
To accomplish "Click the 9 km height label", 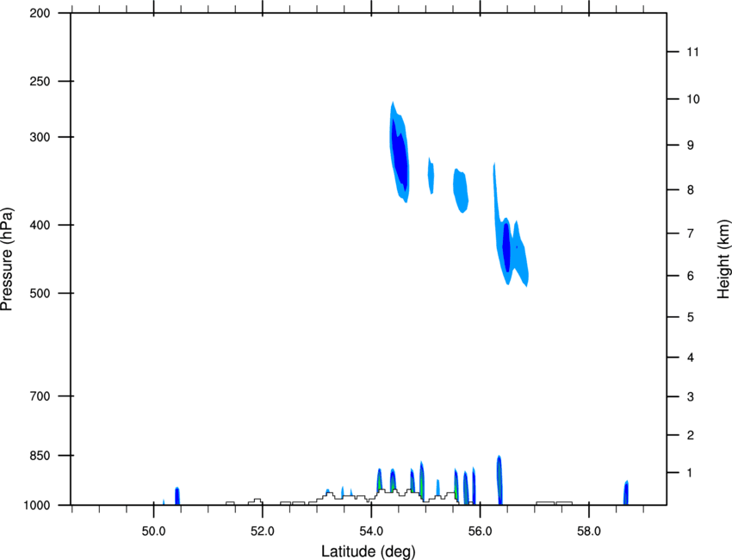I will (x=690, y=146).
